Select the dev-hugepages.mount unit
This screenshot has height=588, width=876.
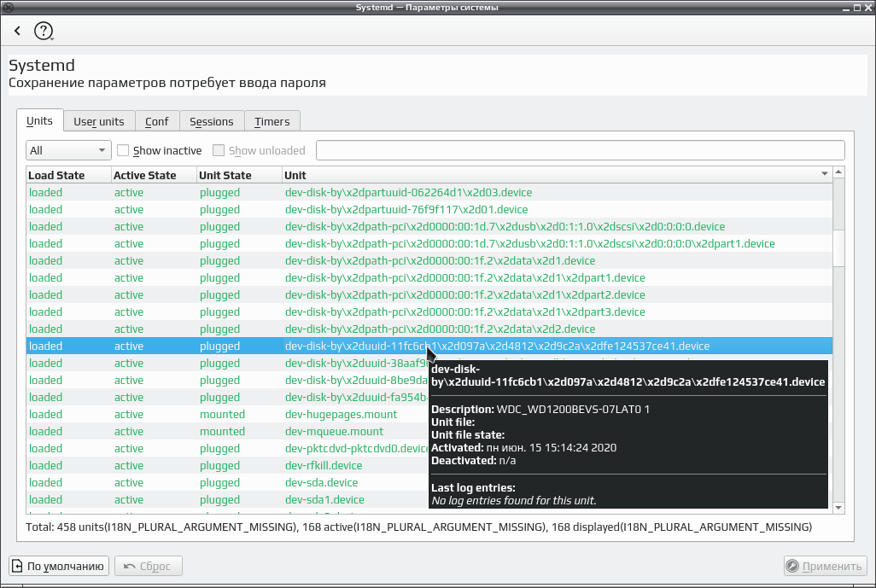(227, 414)
